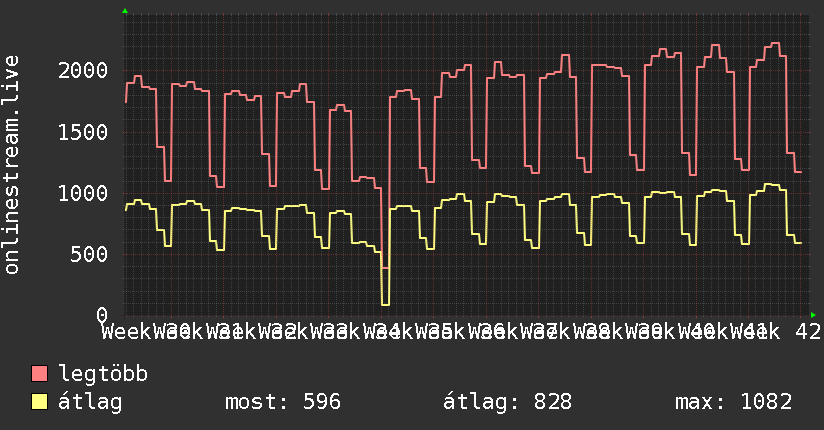Select the 'átlag: 828' statistic
This screenshot has width=824, height=430.
[x=507, y=402]
